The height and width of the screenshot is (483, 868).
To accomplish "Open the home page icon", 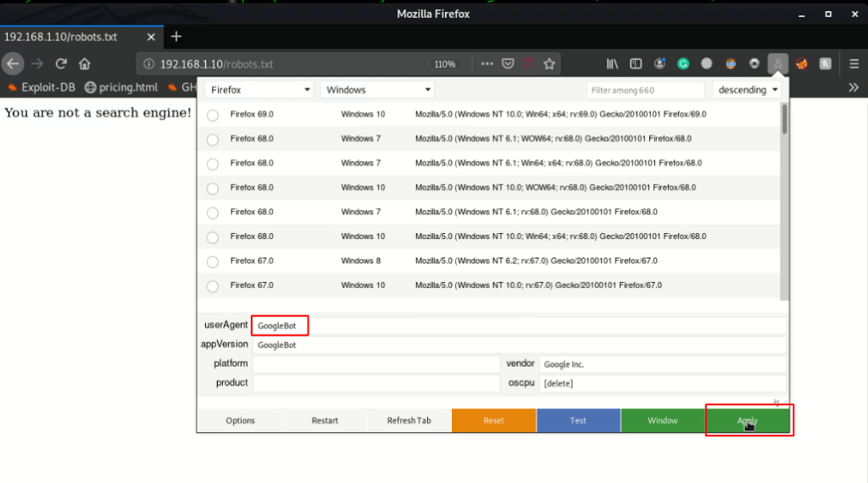I will [85, 64].
